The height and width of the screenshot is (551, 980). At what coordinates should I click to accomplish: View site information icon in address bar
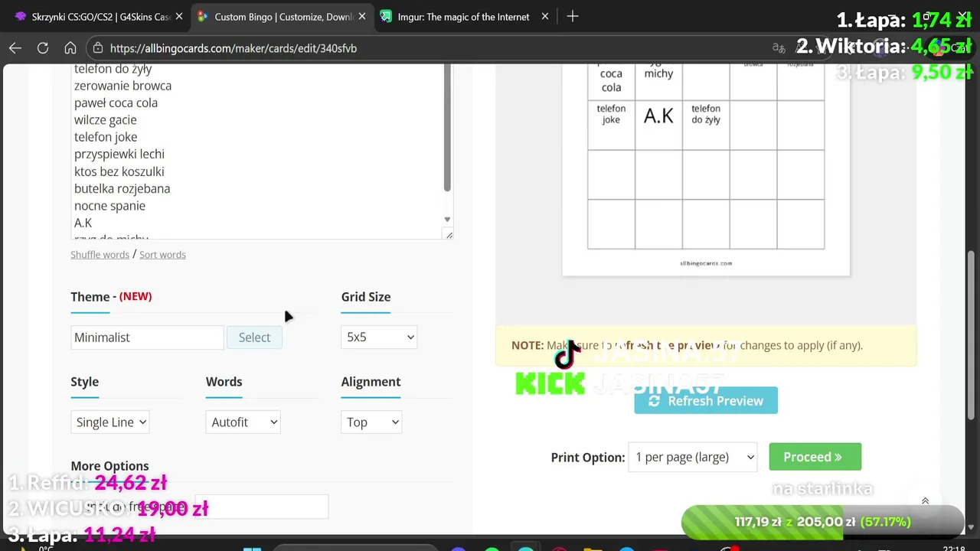[97, 48]
